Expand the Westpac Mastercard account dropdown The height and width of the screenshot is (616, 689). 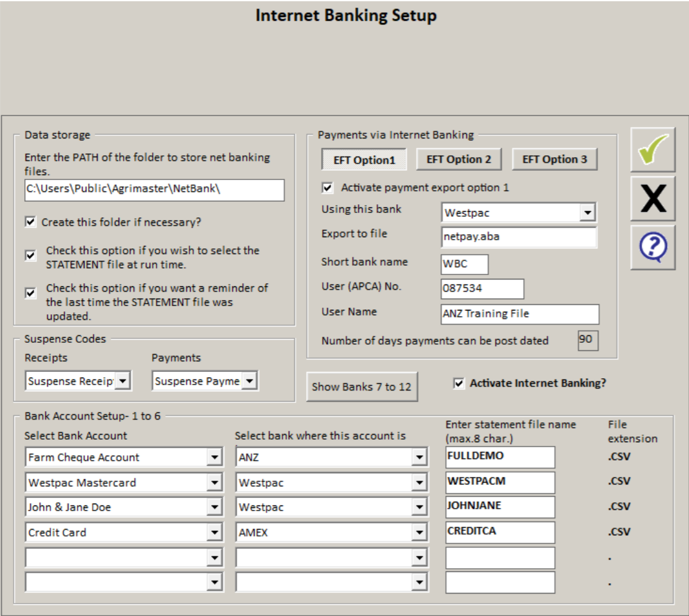point(214,482)
